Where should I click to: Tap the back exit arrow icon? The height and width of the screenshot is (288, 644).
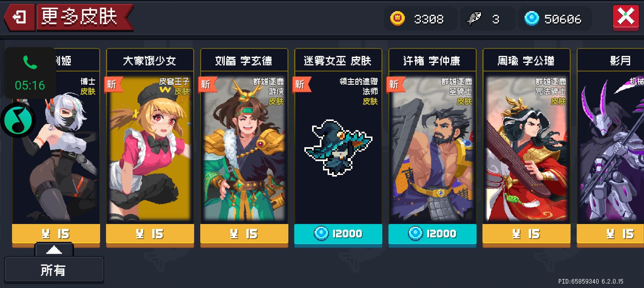[x=19, y=18]
